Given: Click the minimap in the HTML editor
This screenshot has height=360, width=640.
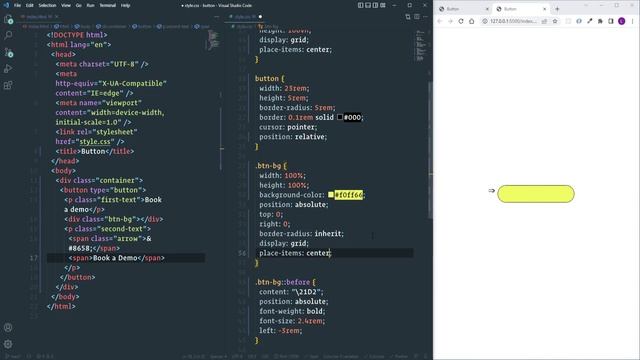Looking at the screenshot, I should click(213, 40).
